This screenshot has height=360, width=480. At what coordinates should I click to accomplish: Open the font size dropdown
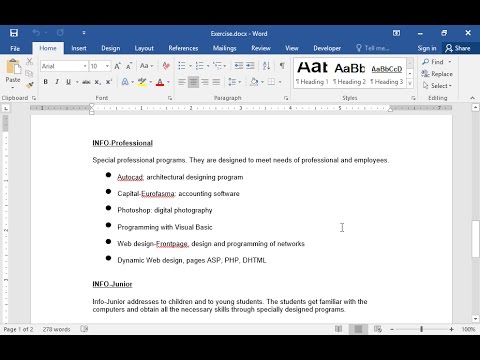click(x=107, y=66)
